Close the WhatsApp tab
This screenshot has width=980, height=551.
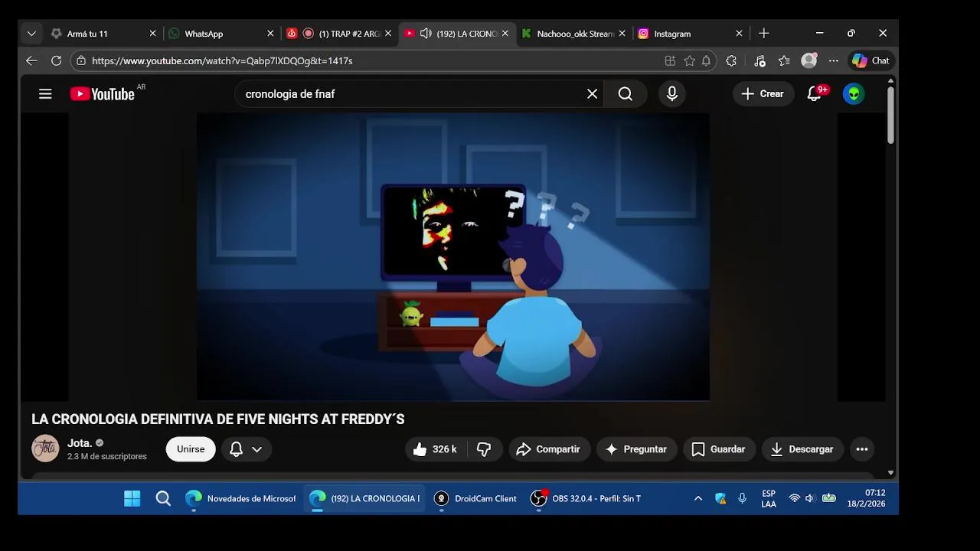click(x=270, y=34)
